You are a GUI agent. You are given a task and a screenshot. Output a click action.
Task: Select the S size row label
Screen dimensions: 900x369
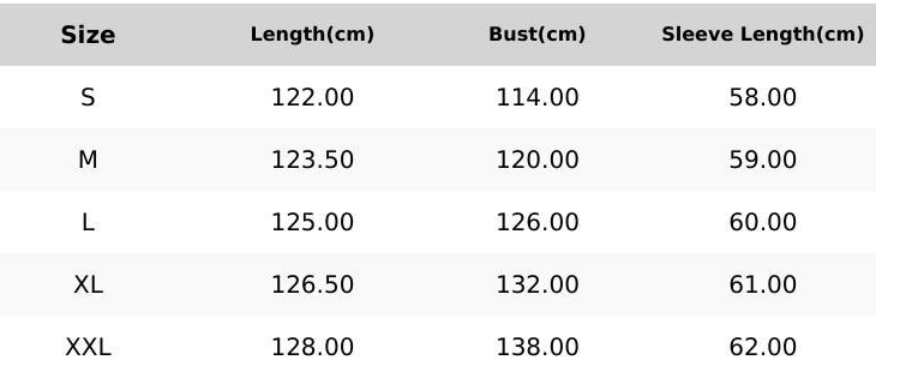pyautogui.click(x=88, y=98)
